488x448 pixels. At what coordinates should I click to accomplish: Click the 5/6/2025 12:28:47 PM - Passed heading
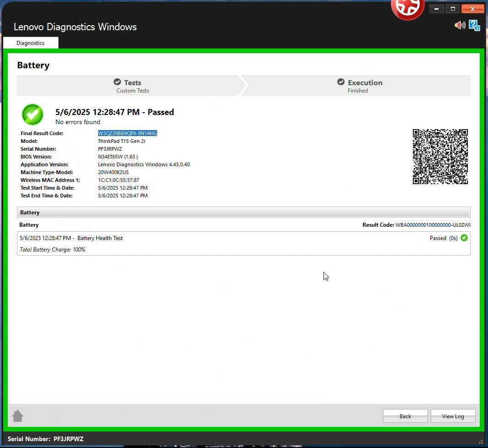pos(115,112)
